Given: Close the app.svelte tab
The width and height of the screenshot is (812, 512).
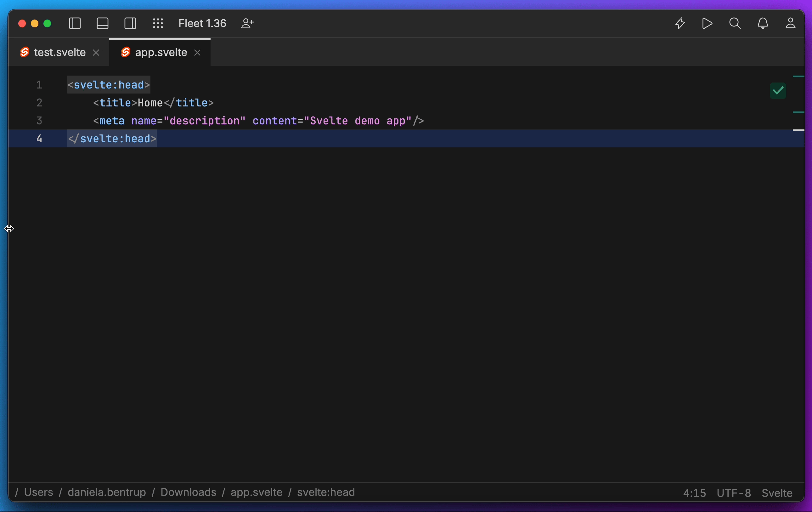Looking at the screenshot, I should [x=198, y=53].
